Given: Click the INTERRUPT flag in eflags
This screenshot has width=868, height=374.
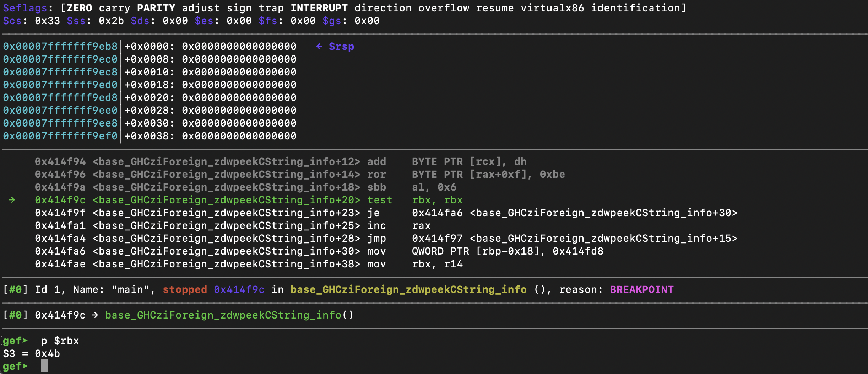Looking at the screenshot, I should [319, 8].
